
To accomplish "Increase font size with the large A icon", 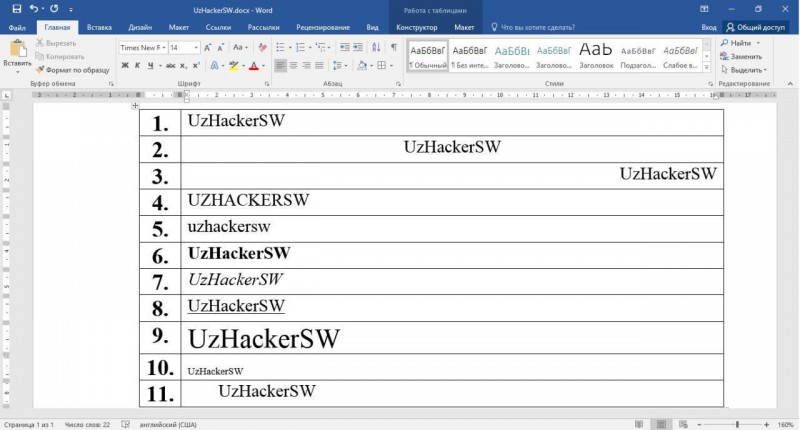I will coord(208,47).
